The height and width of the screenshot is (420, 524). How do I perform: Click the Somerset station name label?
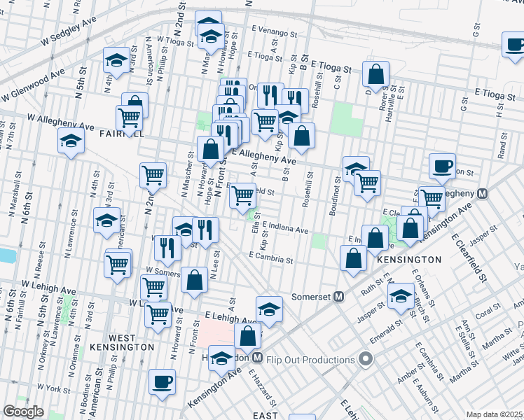click(312, 297)
